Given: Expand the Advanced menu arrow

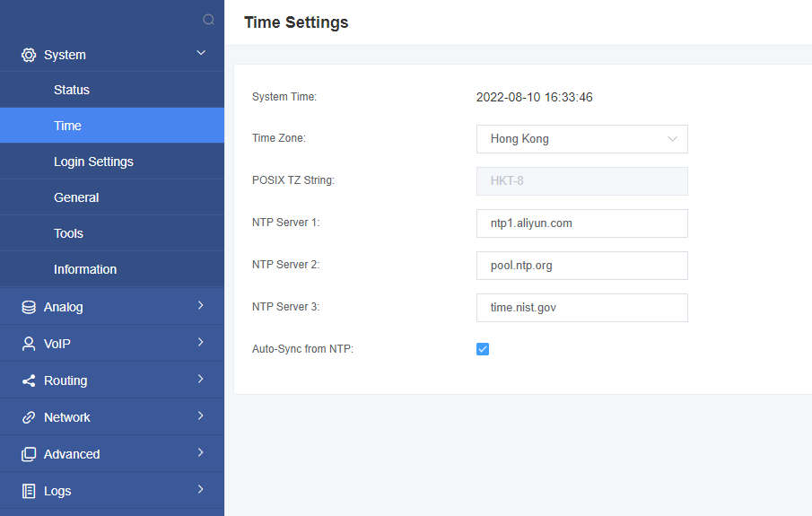Looking at the screenshot, I should coord(200,452).
